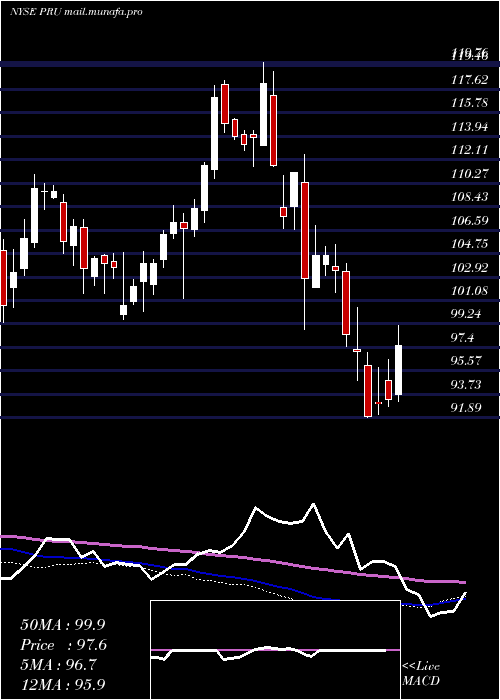Click the 12MA : 95.9 readout
The image size is (500, 700).
click(64, 685)
